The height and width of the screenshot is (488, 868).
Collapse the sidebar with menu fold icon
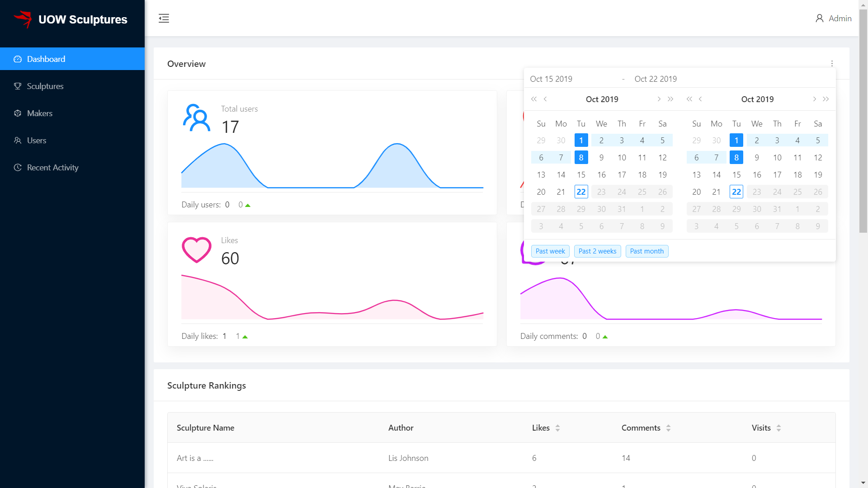tap(164, 18)
